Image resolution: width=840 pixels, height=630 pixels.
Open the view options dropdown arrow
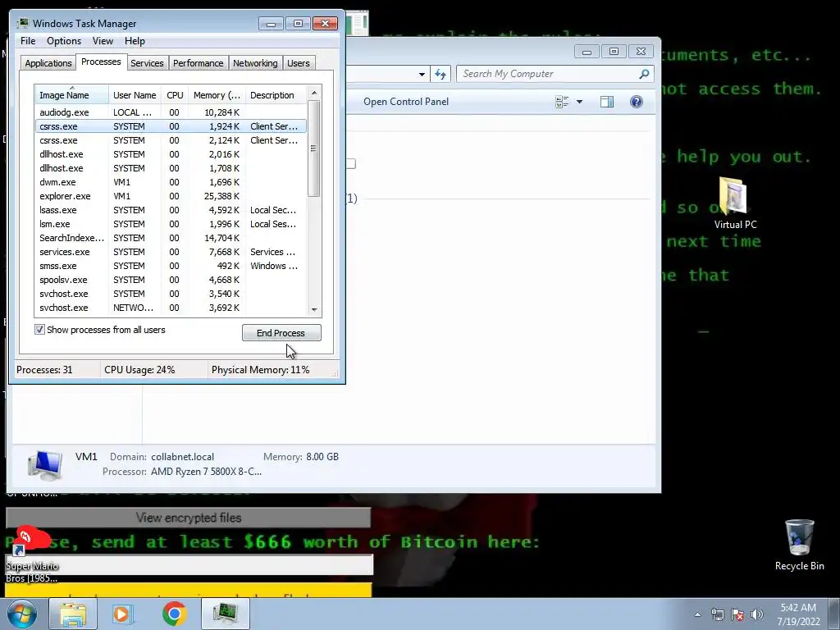pos(579,102)
